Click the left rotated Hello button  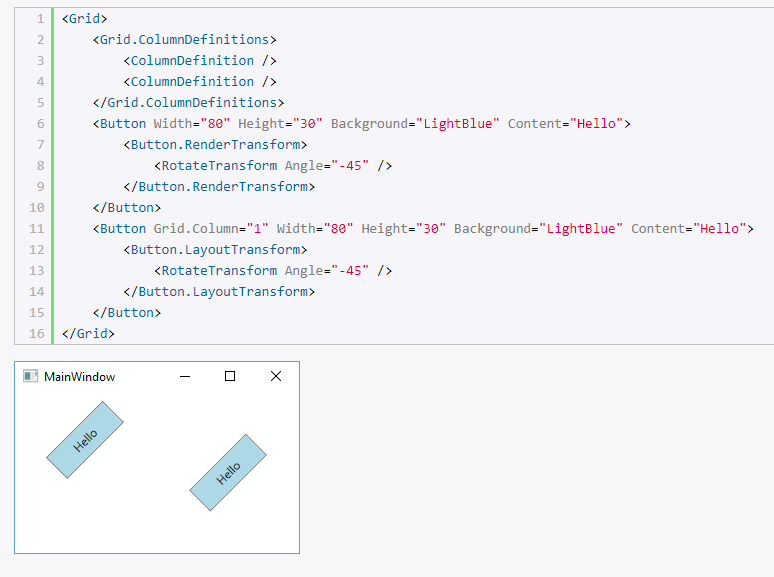[x=85, y=440]
